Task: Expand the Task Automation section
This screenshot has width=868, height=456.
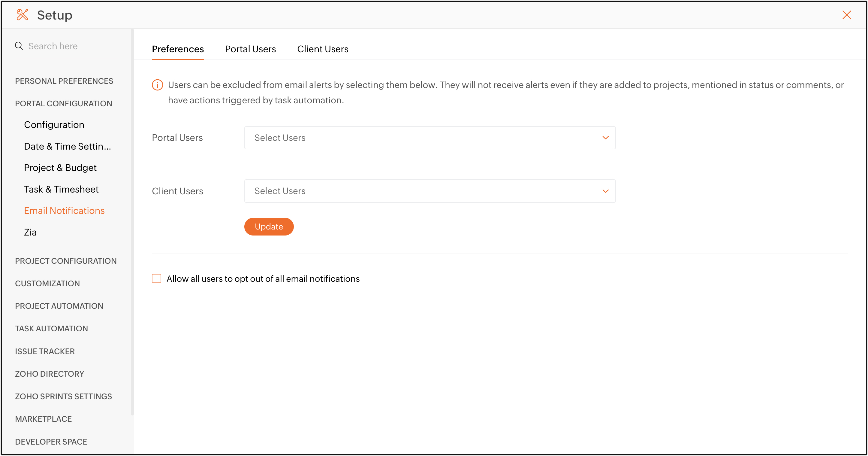Action: [51, 329]
